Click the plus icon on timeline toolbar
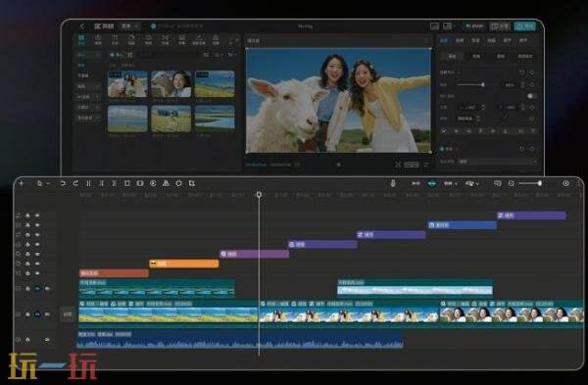Screen dimensions: 588x385 point(22,183)
